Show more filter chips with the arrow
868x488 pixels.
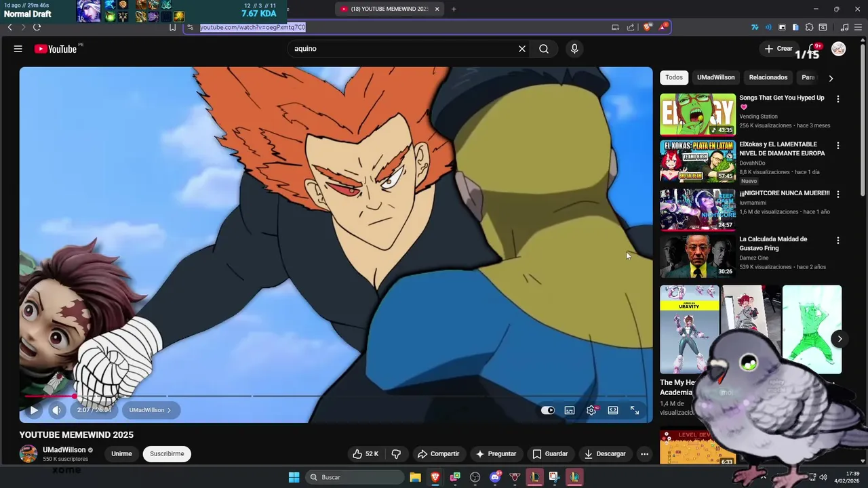(831, 78)
